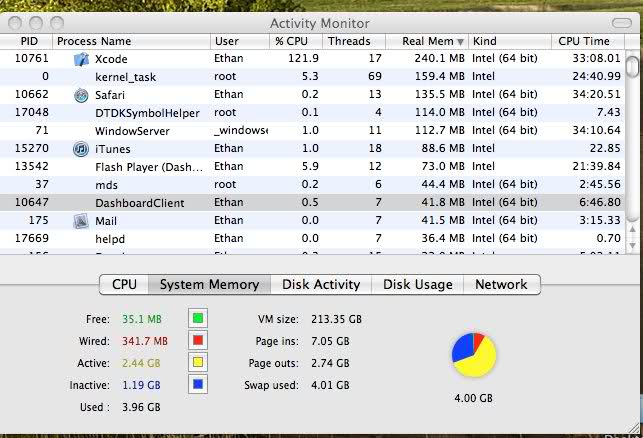Click the VM size 213.35 GB value

click(x=336, y=319)
